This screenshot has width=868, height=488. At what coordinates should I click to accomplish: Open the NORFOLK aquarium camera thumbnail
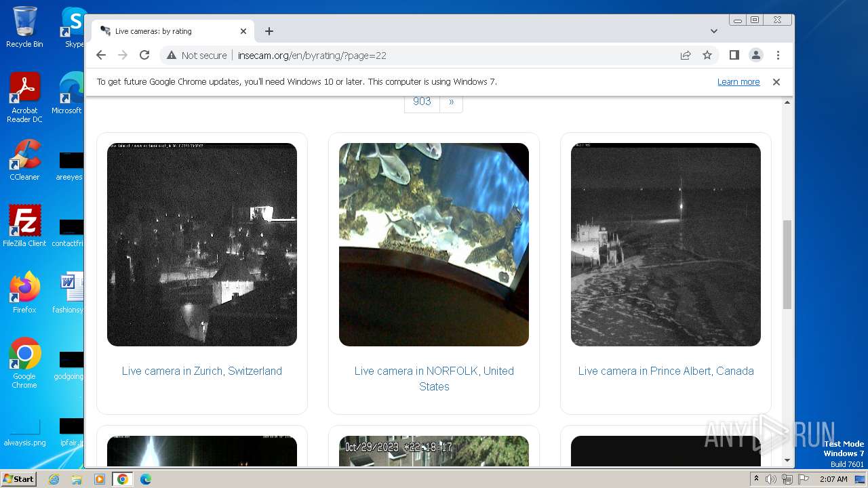click(434, 245)
